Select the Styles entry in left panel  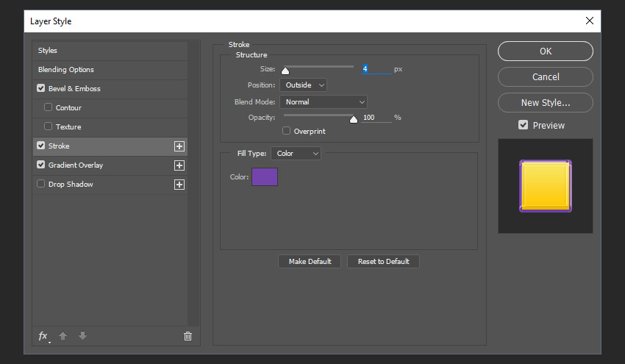pyautogui.click(x=48, y=51)
